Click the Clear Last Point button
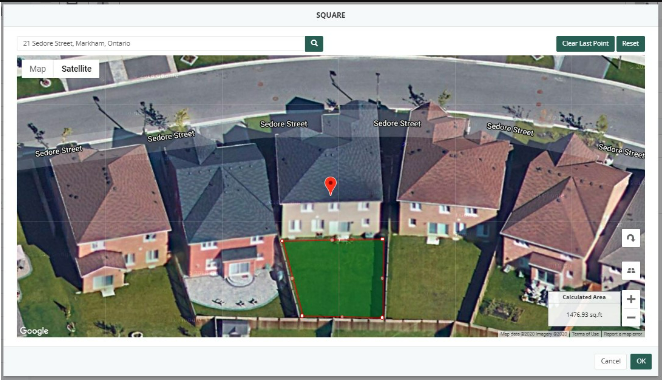Viewport: 662px width, 380px height. (x=585, y=43)
